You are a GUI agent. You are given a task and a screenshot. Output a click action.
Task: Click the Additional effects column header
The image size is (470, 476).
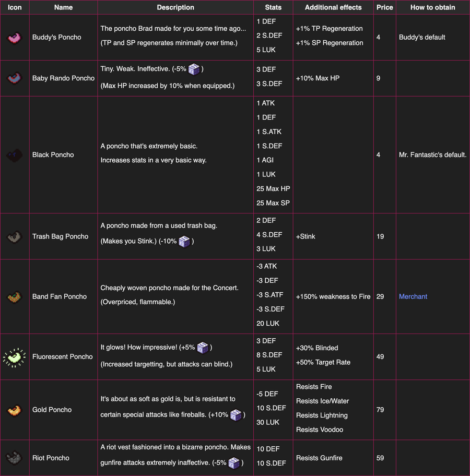pyautogui.click(x=333, y=7)
